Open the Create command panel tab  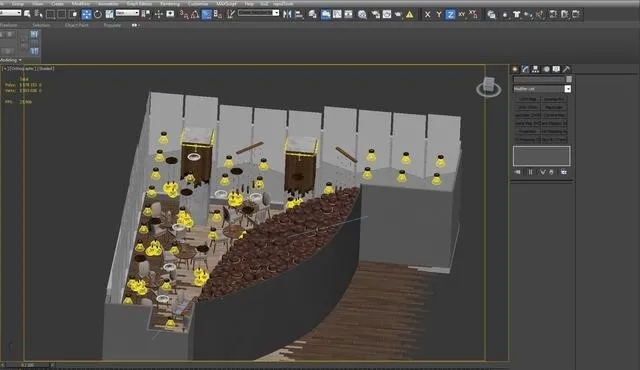click(x=515, y=69)
